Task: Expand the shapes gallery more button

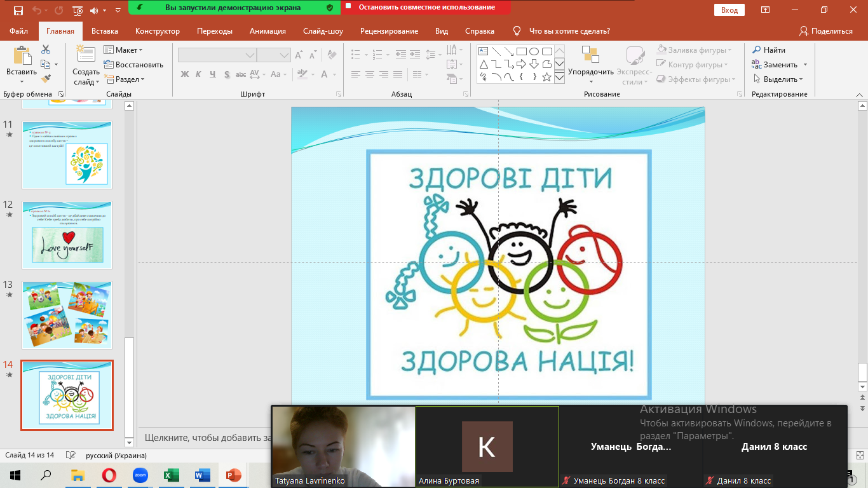Action: tap(559, 78)
